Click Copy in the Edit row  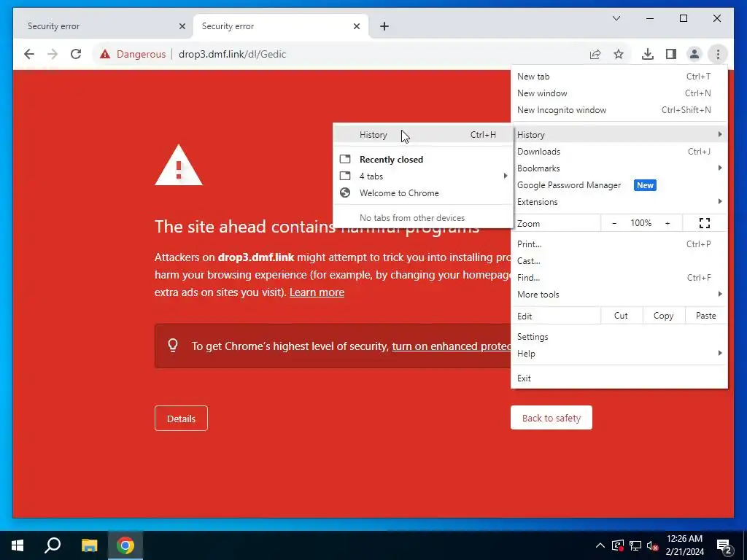coord(663,315)
